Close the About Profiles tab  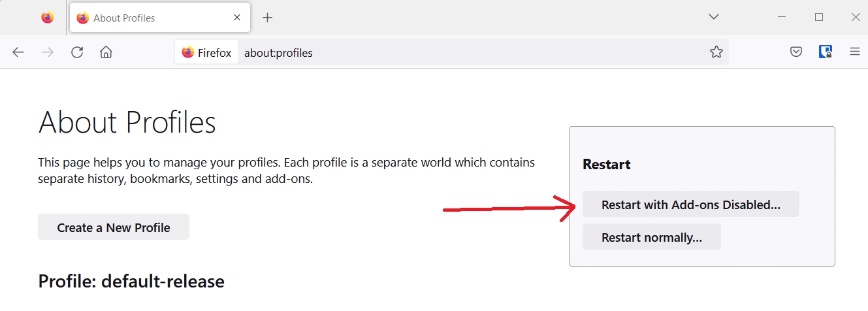238,18
